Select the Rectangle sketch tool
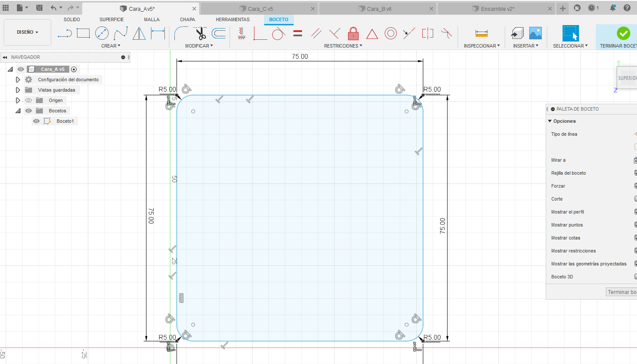 click(x=83, y=33)
